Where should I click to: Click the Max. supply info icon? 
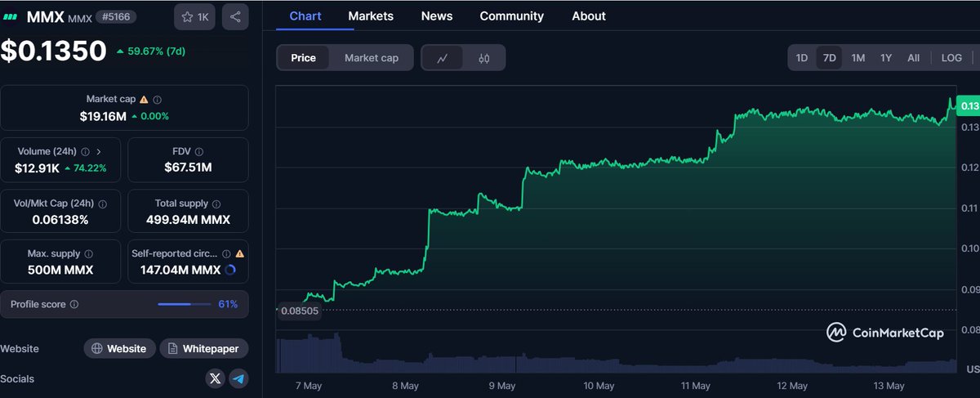point(88,254)
